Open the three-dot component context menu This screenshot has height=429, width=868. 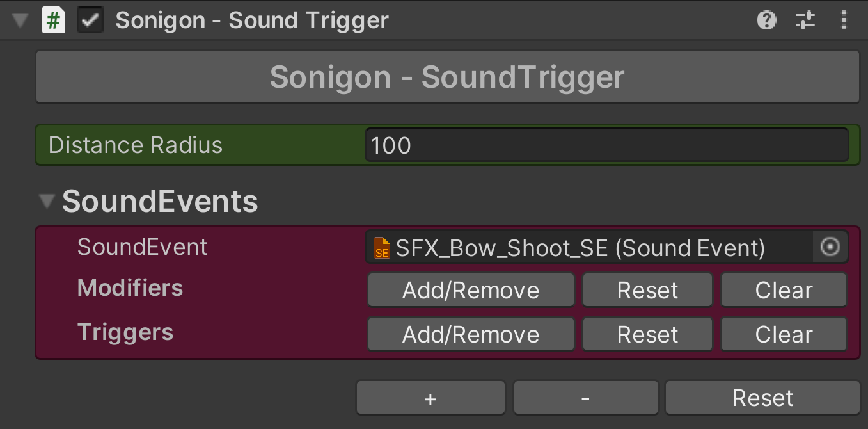pos(844,20)
